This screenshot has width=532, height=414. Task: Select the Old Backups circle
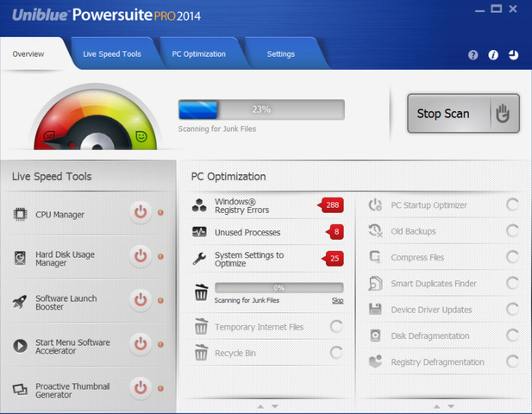point(512,231)
